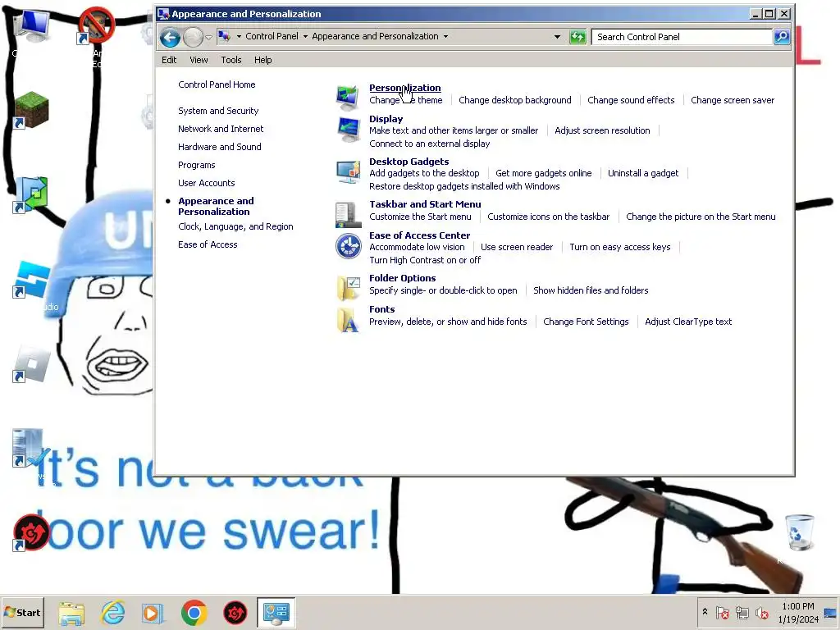The image size is (840, 630).
Task: Select the Minecraft block desktop shortcut
Action: point(31,111)
